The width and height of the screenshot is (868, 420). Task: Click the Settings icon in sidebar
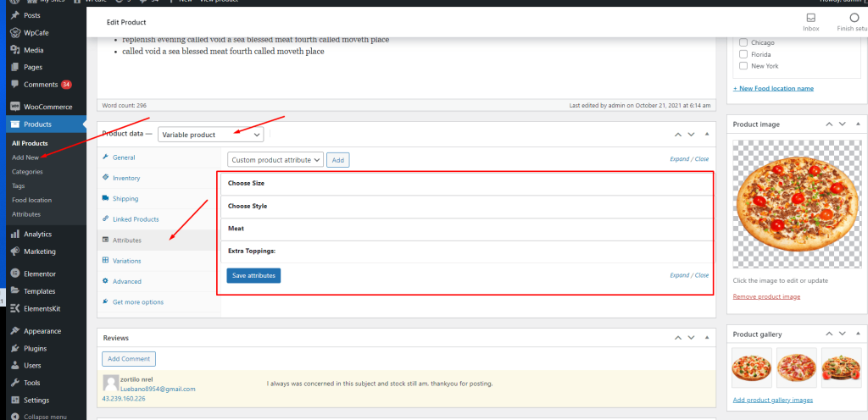[15, 401]
